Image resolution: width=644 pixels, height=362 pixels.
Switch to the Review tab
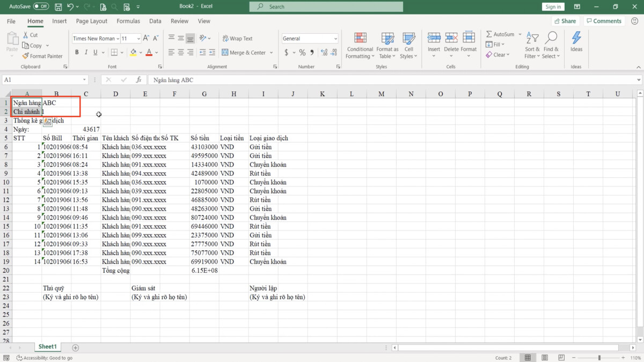tap(179, 21)
